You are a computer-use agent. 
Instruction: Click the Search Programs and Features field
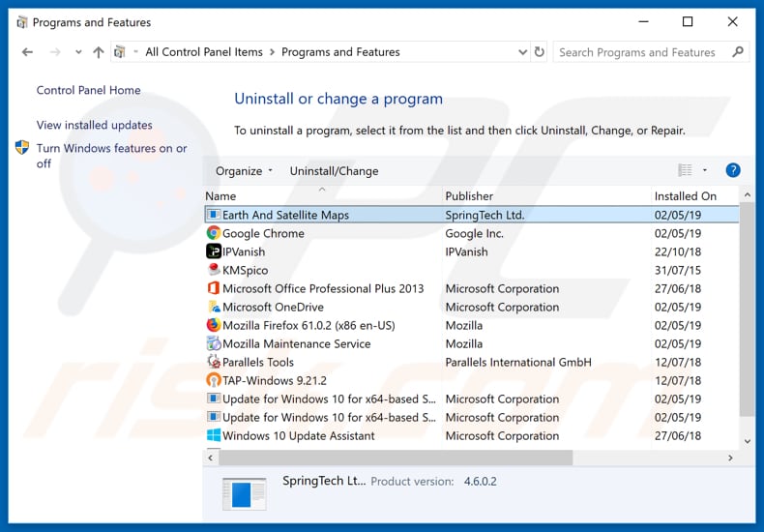651,52
